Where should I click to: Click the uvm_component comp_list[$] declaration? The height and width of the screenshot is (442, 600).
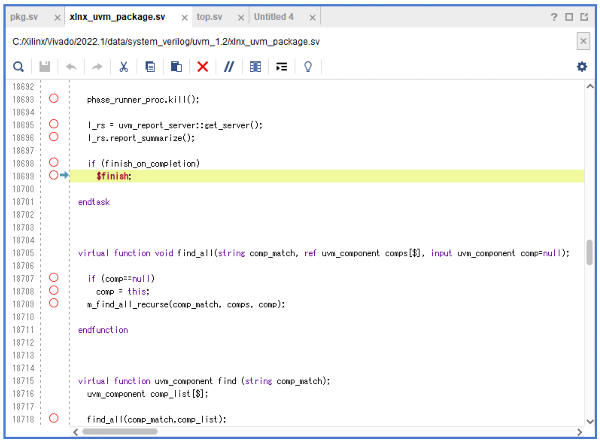coord(147,394)
